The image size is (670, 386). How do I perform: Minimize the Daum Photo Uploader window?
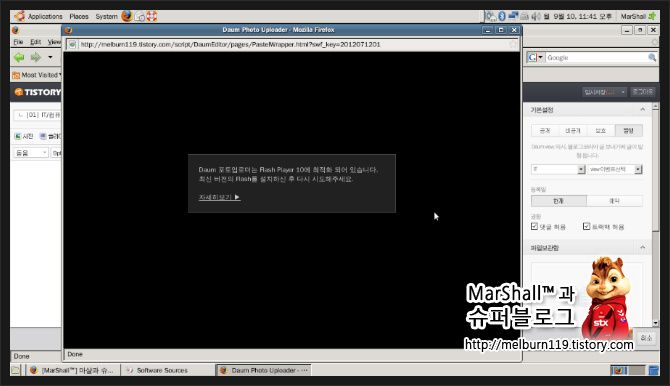(488, 30)
